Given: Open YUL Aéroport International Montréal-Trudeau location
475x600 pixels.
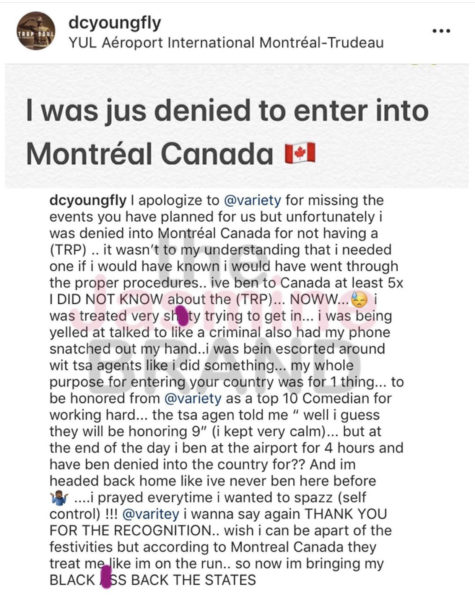Looking at the screenshot, I should pyautogui.click(x=226, y=43).
